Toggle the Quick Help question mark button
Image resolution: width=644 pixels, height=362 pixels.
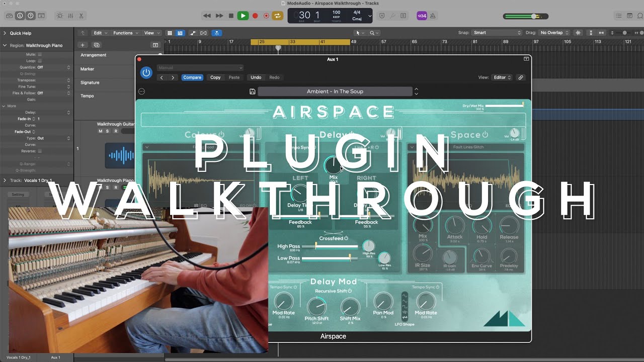point(32,16)
